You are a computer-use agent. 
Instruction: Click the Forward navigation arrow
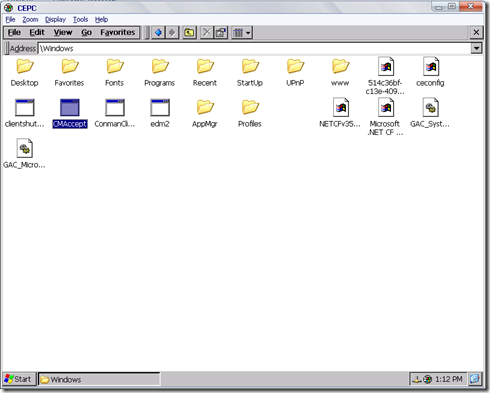click(172, 33)
